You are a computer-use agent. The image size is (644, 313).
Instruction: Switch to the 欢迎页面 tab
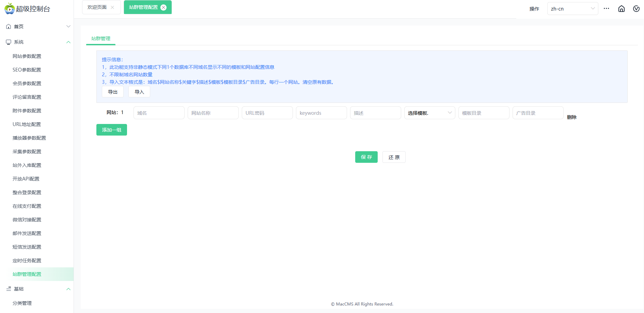[x=97, y=7]
